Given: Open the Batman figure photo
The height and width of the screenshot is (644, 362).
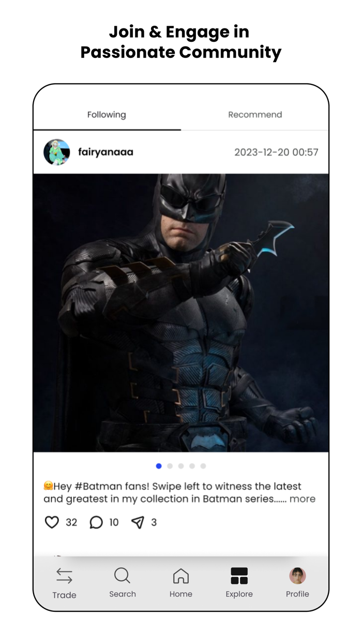Looking at the screenshot, I should 181,313.
